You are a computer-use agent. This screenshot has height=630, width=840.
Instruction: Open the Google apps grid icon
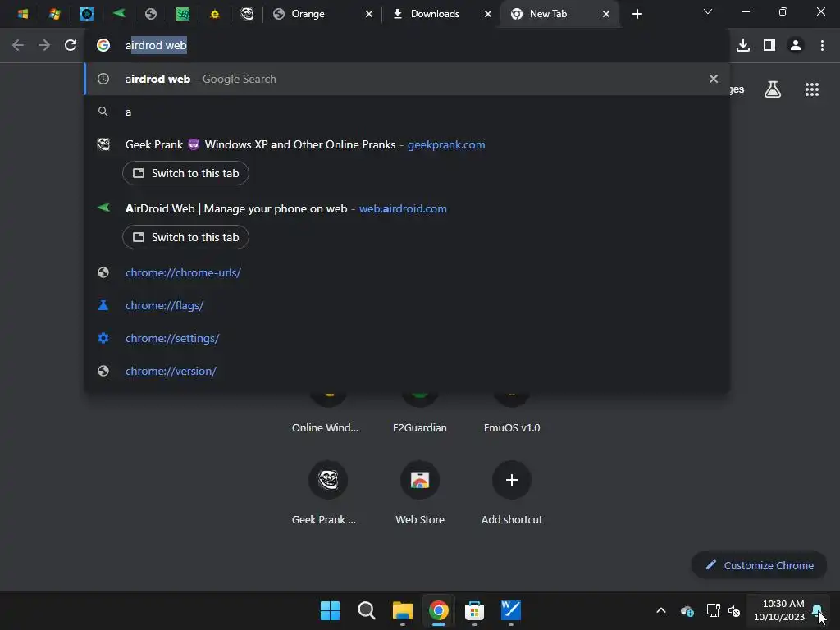[x=812, y=89]
